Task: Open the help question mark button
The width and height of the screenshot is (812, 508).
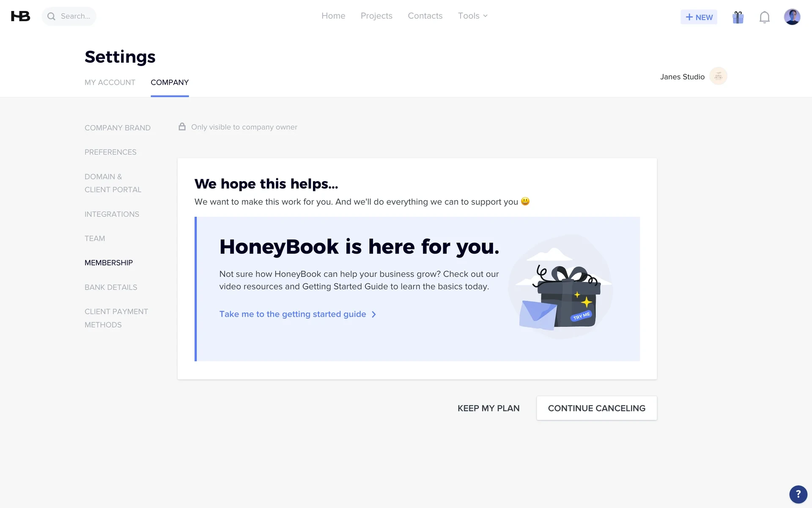Action: coord(798,494)
